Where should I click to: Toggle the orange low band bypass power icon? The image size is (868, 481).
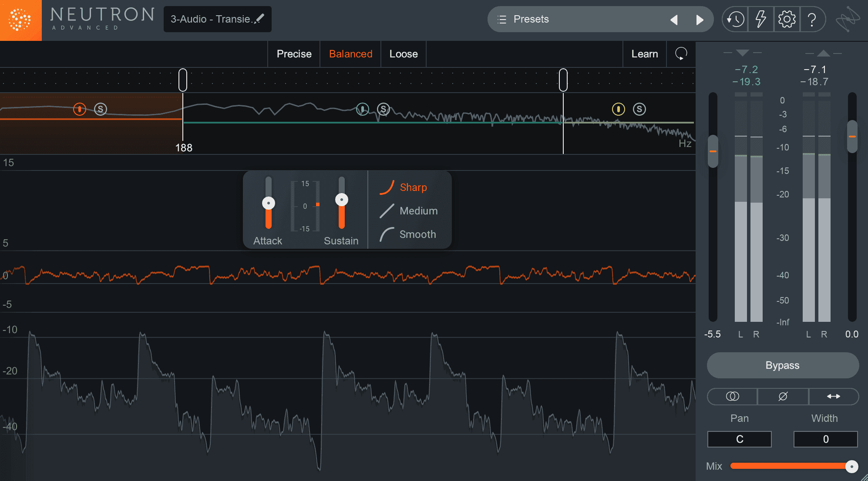point(80,109)
